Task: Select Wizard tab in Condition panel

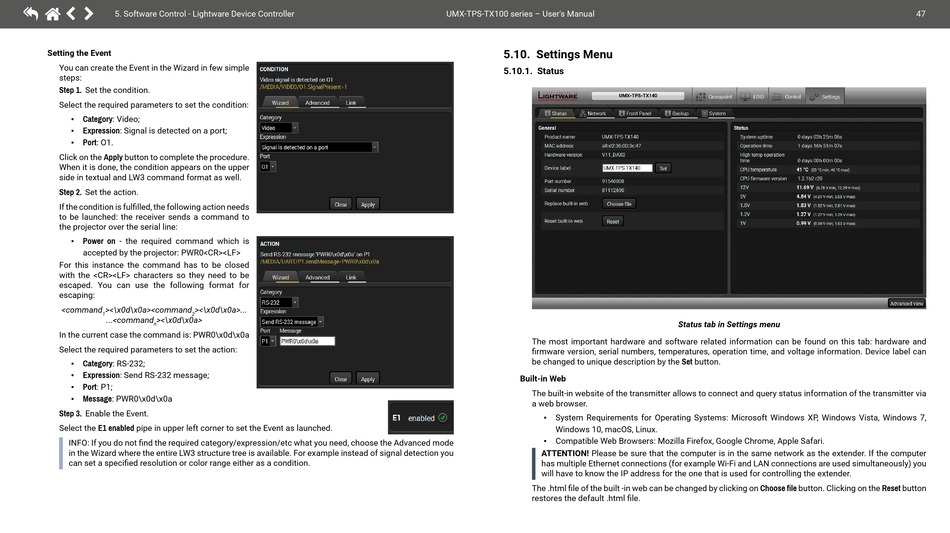Action: point(280,102)
